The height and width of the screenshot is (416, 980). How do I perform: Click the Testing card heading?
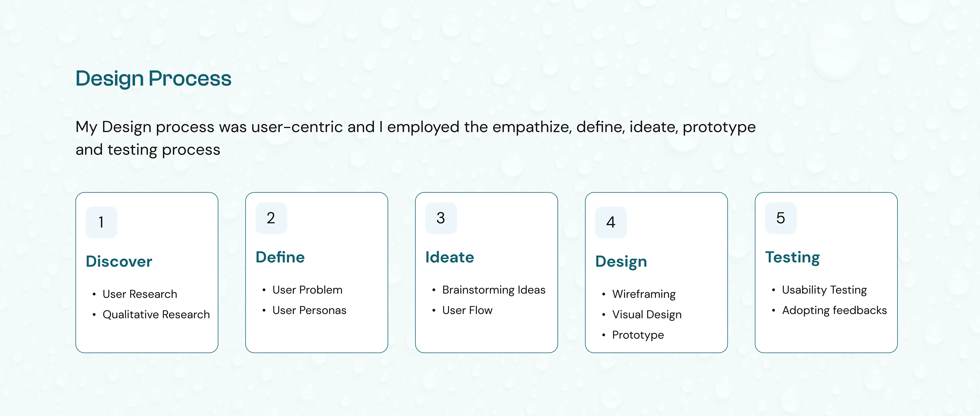tap(792, 257)
